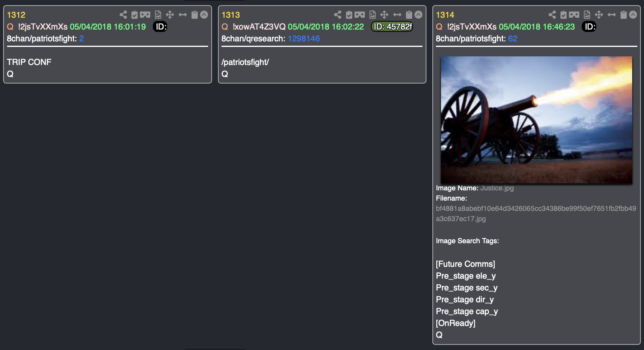Click the Pre_stage cap_y line

coord(467,311)
